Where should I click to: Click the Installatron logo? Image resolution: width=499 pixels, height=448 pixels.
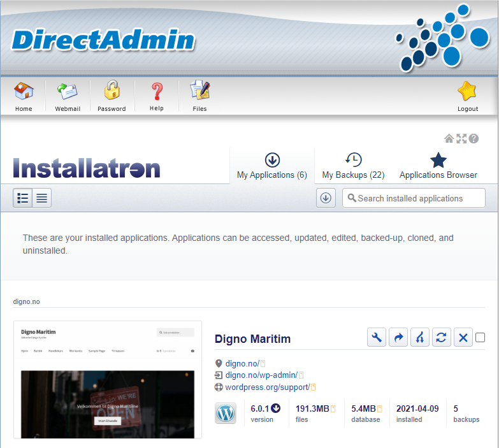point(87,168)
